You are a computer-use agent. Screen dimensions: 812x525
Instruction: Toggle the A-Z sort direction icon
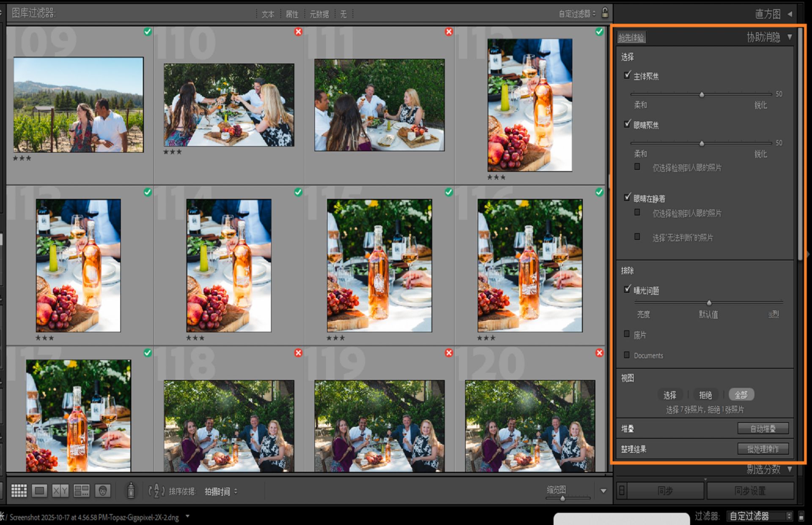click(x=156, y=491)
